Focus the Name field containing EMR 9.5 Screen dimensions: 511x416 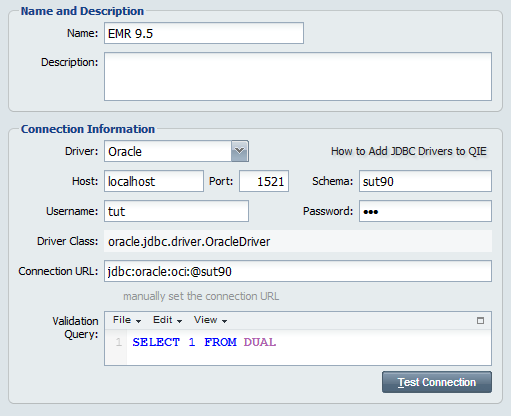pyautogui.click(x=204, y=33)
